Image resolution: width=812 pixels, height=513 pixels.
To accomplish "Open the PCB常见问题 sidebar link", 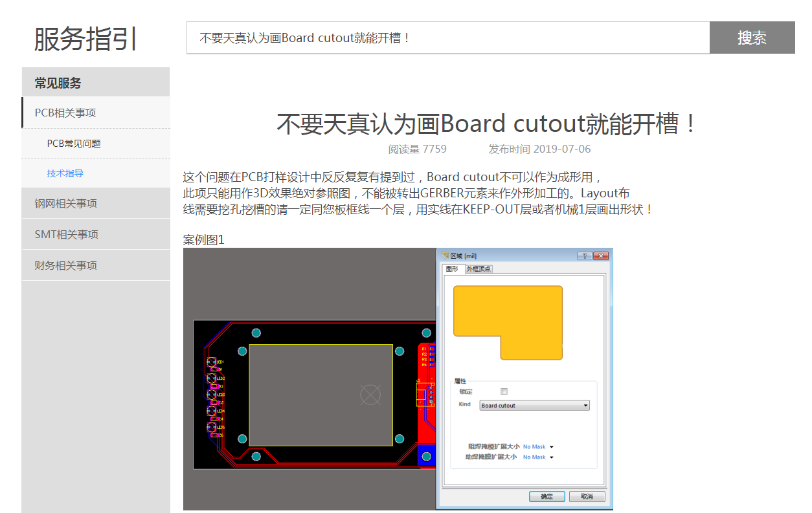I will pyautogui.click(x=74, y=144).
